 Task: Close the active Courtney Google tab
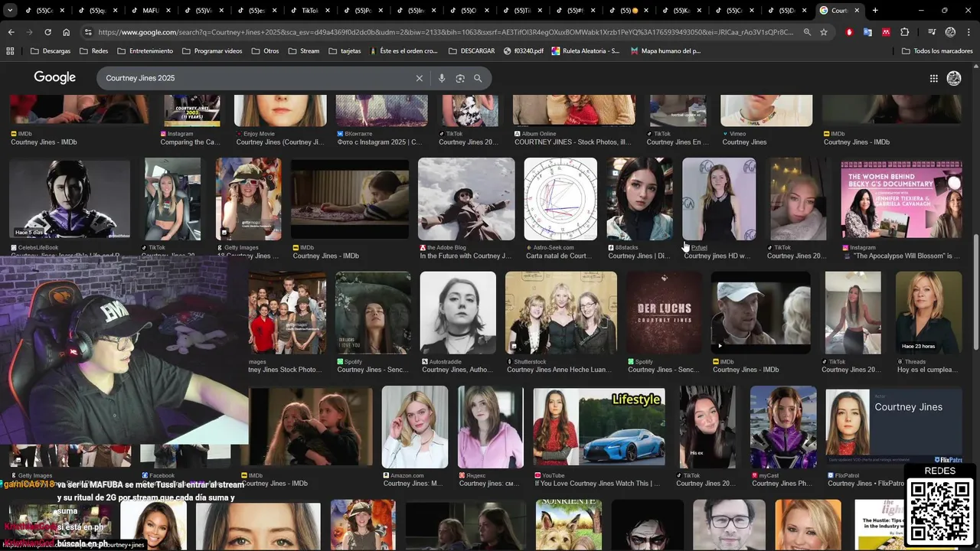tap(857, 11)
